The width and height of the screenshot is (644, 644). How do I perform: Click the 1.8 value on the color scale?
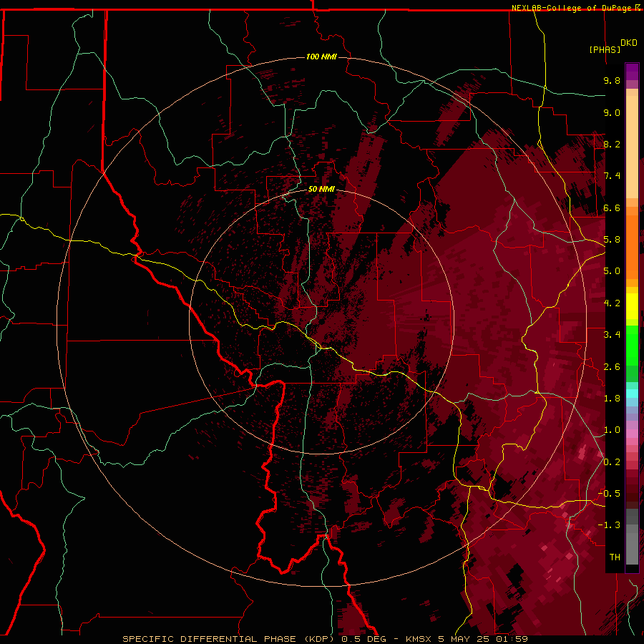(x=612, y=399)
